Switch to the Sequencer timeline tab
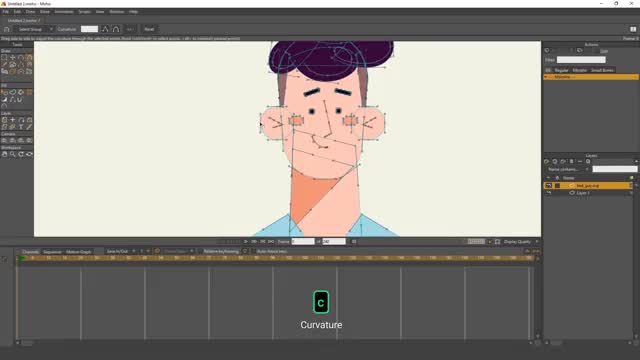Viewport: 640px width, 360px height. point(52,252)
